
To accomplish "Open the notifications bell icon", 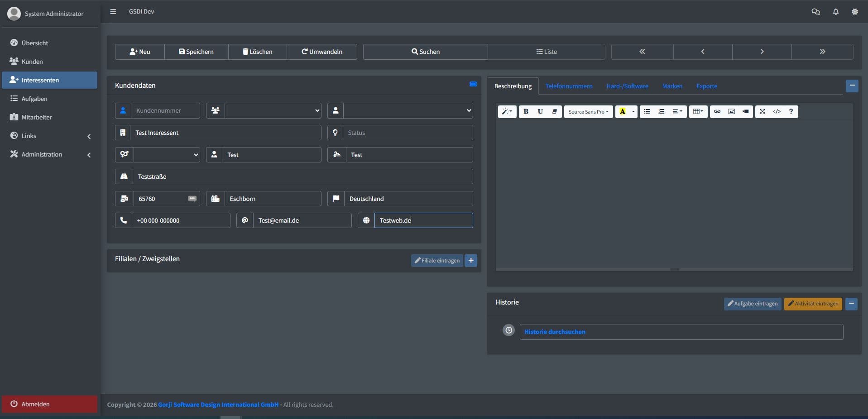I will pyautogui.click(x=835, y=12).
